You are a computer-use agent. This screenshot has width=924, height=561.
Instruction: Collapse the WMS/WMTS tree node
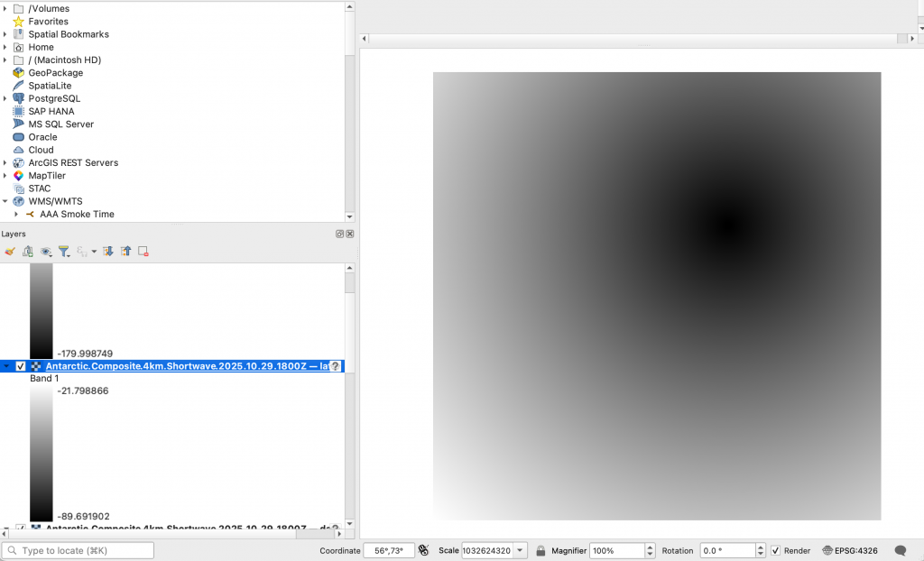coord(5,201)
